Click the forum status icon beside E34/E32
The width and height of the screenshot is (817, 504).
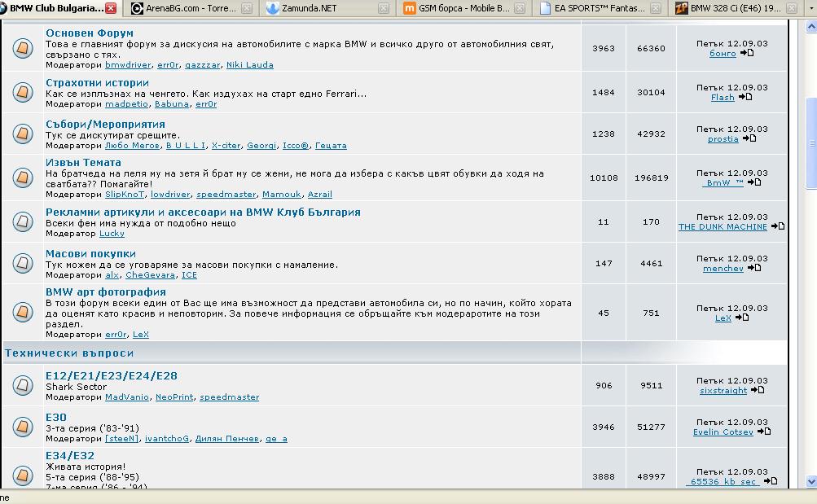click(23, 476)
